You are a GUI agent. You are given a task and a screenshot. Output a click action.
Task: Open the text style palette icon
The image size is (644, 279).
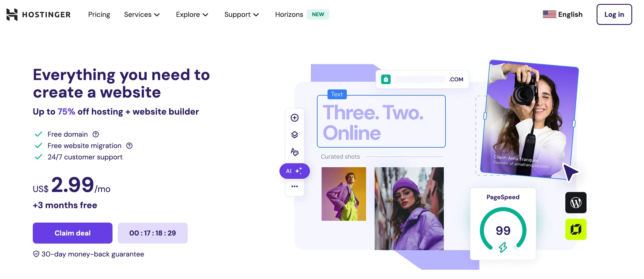pyautogui.click(x=294, y=152)
